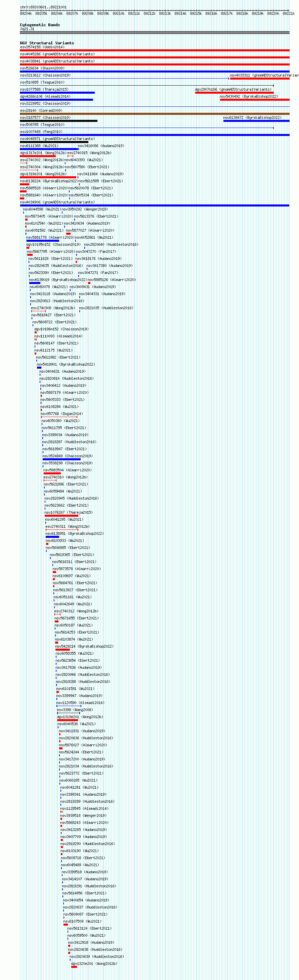Open variant nsv6138472 (ByrskaBishop2022)
The width and height of the screenshot is (299, 980).
(252, 118)
